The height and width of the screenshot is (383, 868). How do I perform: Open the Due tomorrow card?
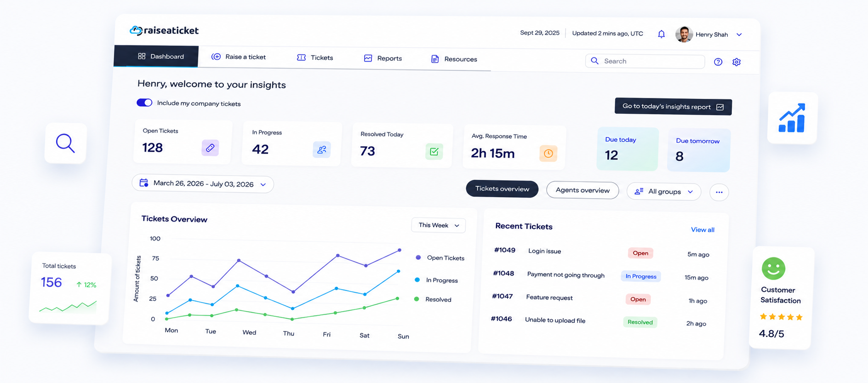[698, 150]
